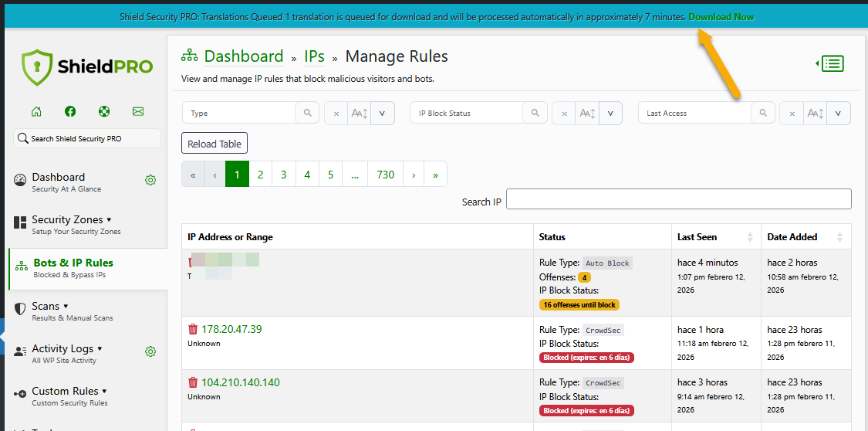The image size is (868, 431).
Task: Click the ShieldPRO logo
Action: (87, 68)
